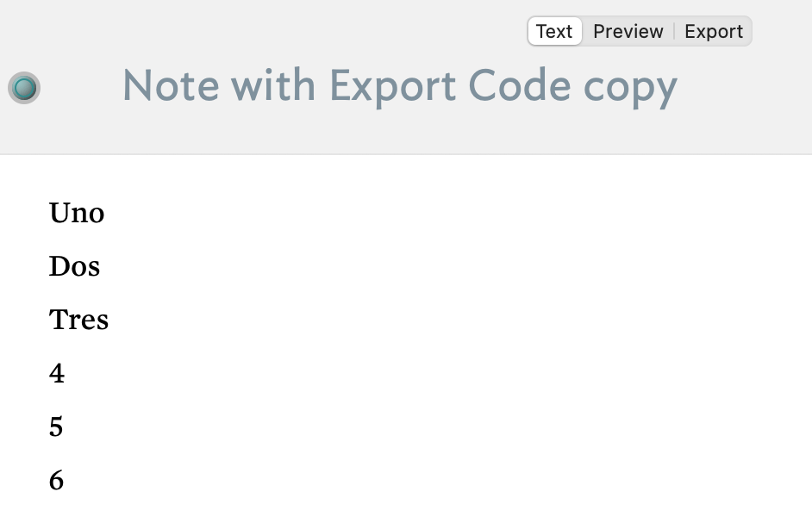Click on the "Tres" text line
The height and width of the screenshot is (529, 812).
(x=78, y=320)
